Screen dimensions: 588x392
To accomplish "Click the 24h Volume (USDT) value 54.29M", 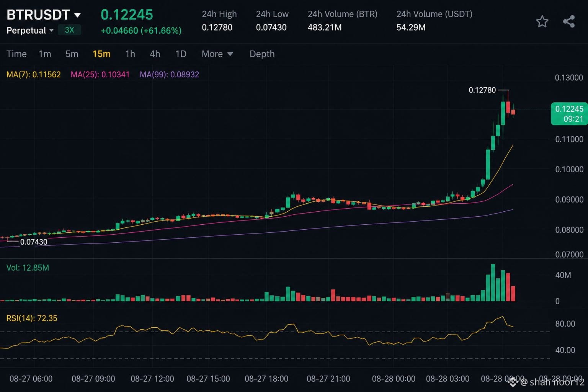I will click(x=411, y=28).
